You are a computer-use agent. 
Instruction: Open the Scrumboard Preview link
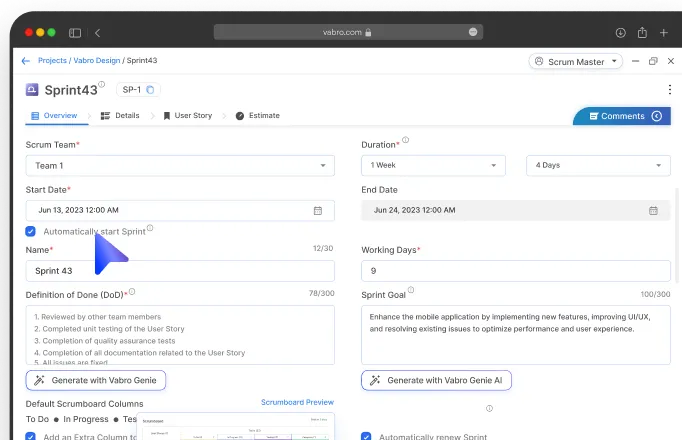[297, 402]
